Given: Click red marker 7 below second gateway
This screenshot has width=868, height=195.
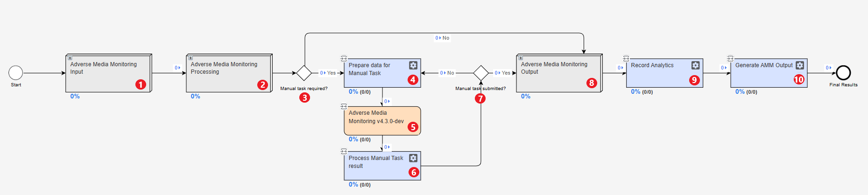Looking at the screenshot, I should click(x=480, y=98).
